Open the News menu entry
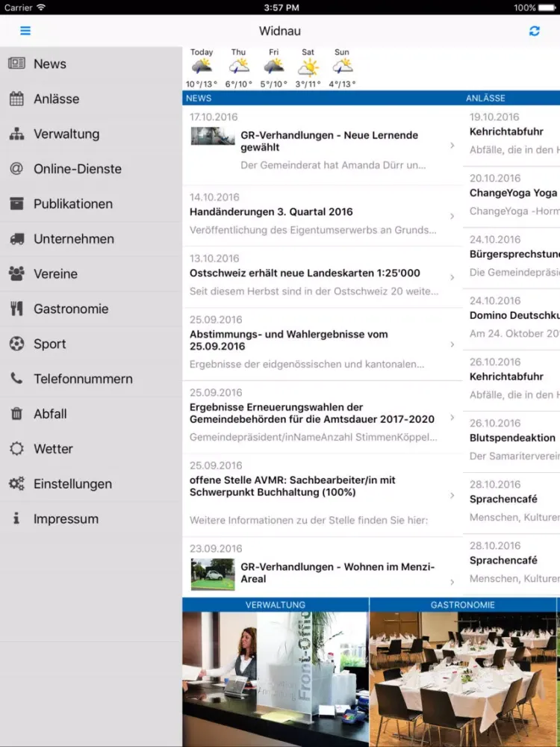Viewport: 560px width, 747px height. coord(91,63)
